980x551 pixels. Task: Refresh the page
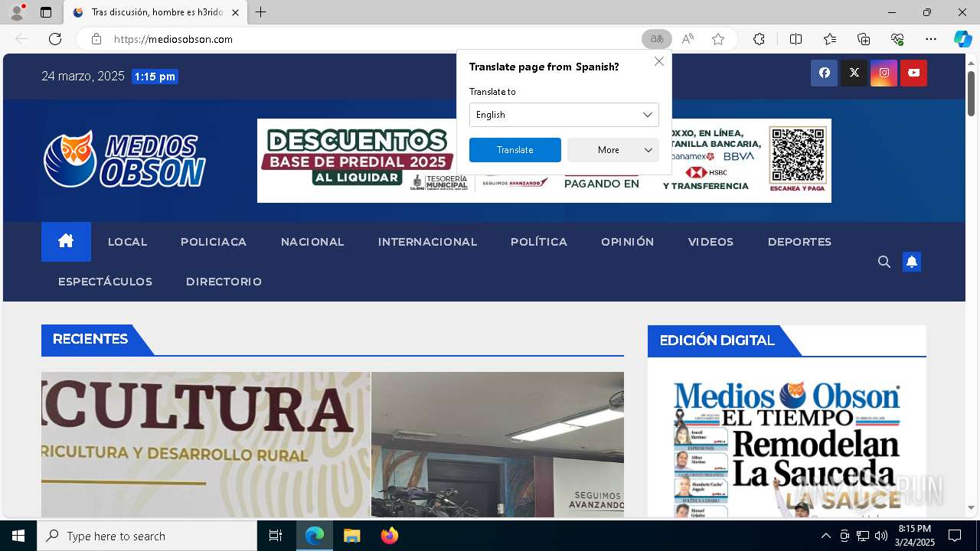tap(55, 39)
